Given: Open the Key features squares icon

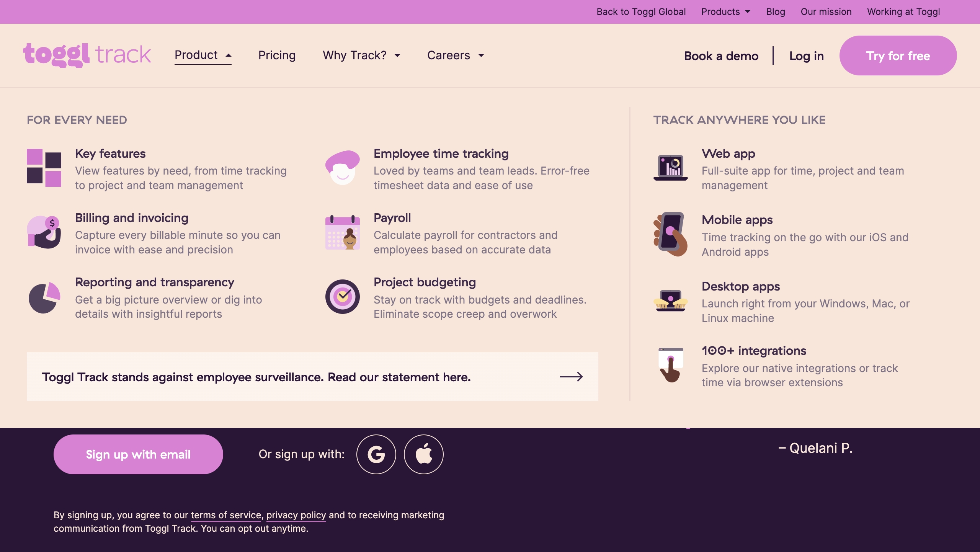Looking at the screenshot, I should tap(44, 168).
